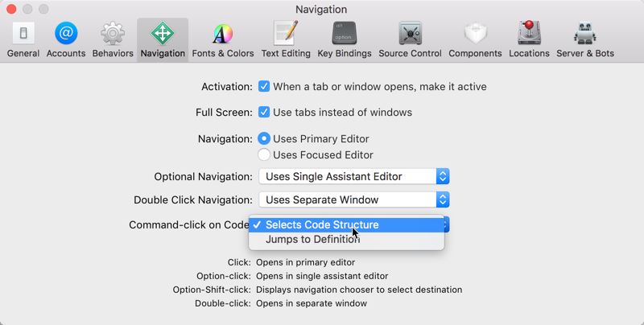Select the Uses Primary Editor option
644x325 pixels.
tap(264, 138)
